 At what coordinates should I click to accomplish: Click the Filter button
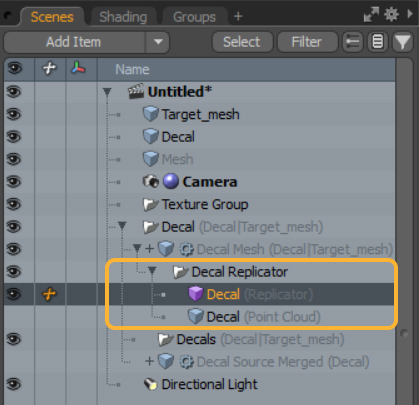tap(306, 42)
